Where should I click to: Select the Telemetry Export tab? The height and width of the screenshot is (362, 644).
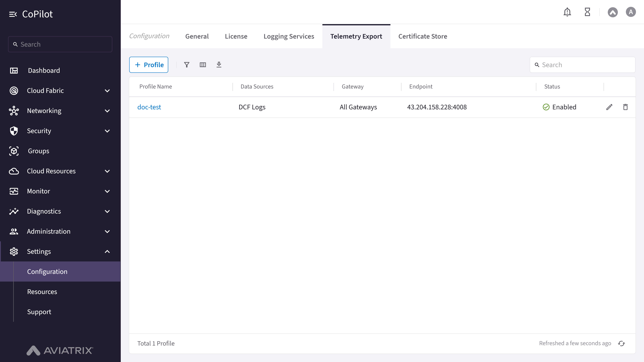[x=356, y=36]
